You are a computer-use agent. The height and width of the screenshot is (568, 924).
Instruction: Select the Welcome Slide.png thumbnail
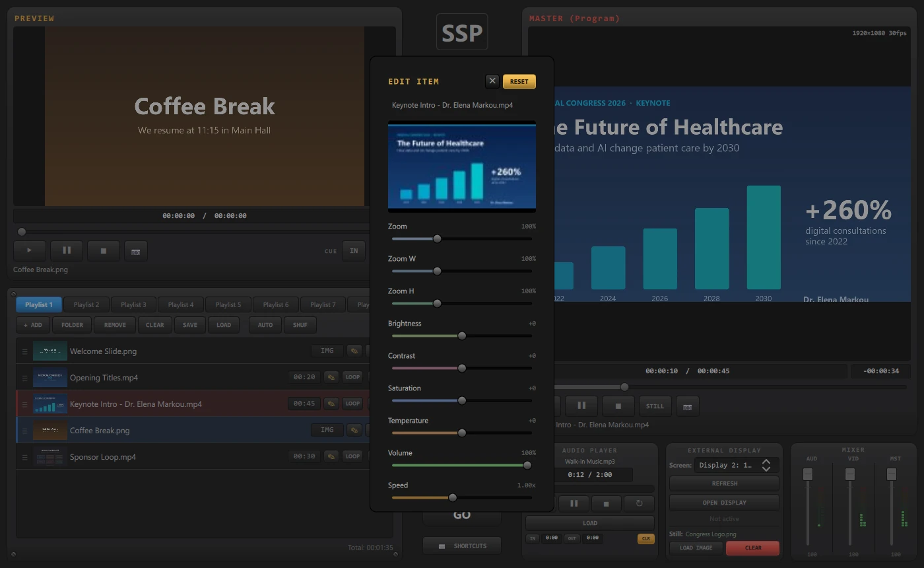pos(50,351)
